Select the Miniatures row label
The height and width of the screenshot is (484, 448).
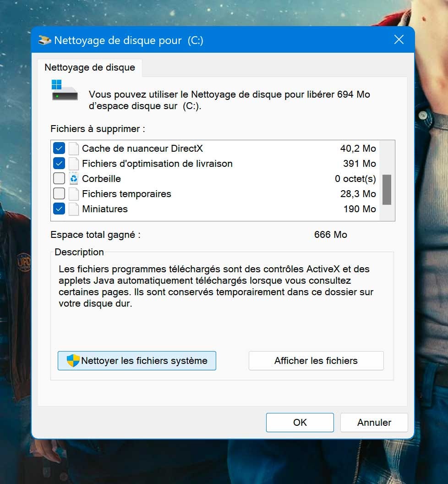(104, 209)
